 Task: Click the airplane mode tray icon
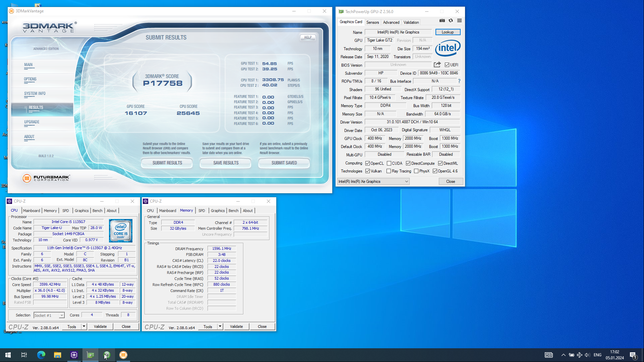[x=580, y=355]
